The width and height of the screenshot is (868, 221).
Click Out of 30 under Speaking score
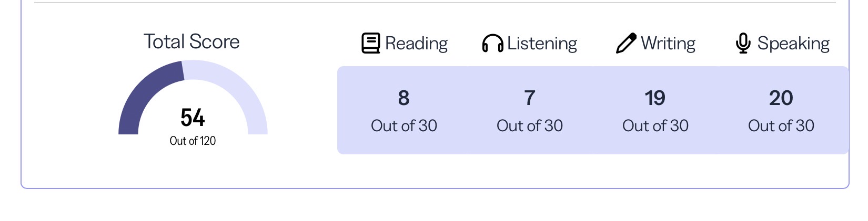(x=781, y=126)
